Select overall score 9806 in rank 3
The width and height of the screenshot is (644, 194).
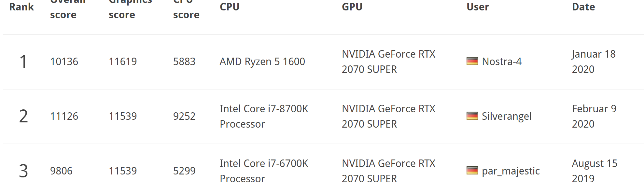pos(61,171)
